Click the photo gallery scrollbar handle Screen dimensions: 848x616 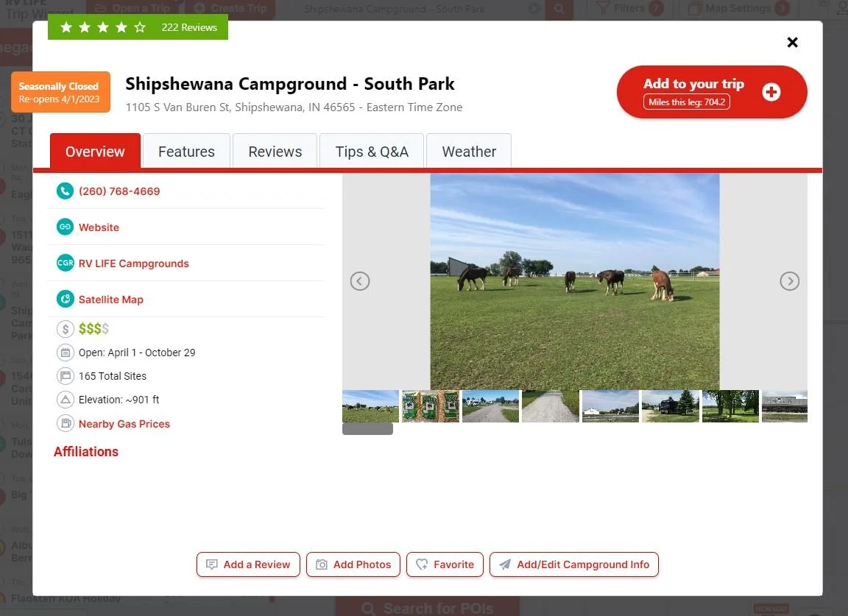[x=368, y=429]
